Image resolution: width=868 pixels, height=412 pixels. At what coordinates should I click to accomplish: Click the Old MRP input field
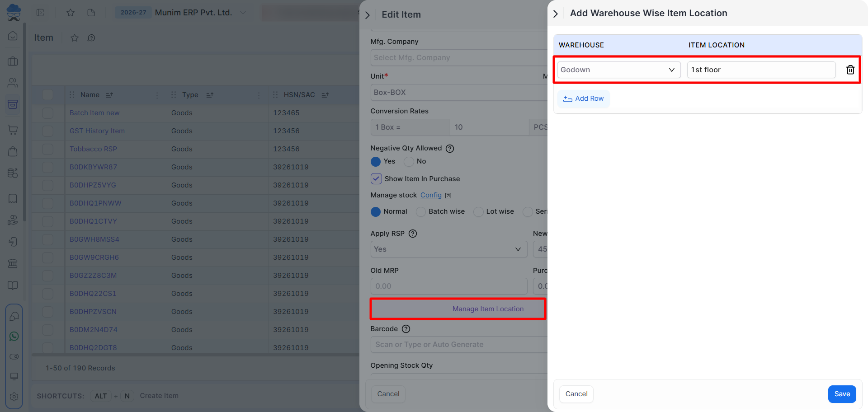pos(449,286)
